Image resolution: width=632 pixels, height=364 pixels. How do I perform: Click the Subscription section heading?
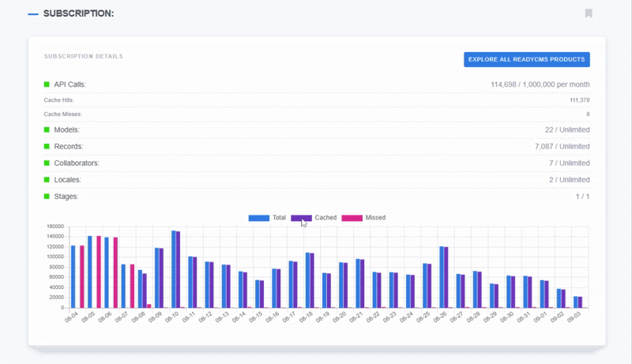click(x=78, y=14)
